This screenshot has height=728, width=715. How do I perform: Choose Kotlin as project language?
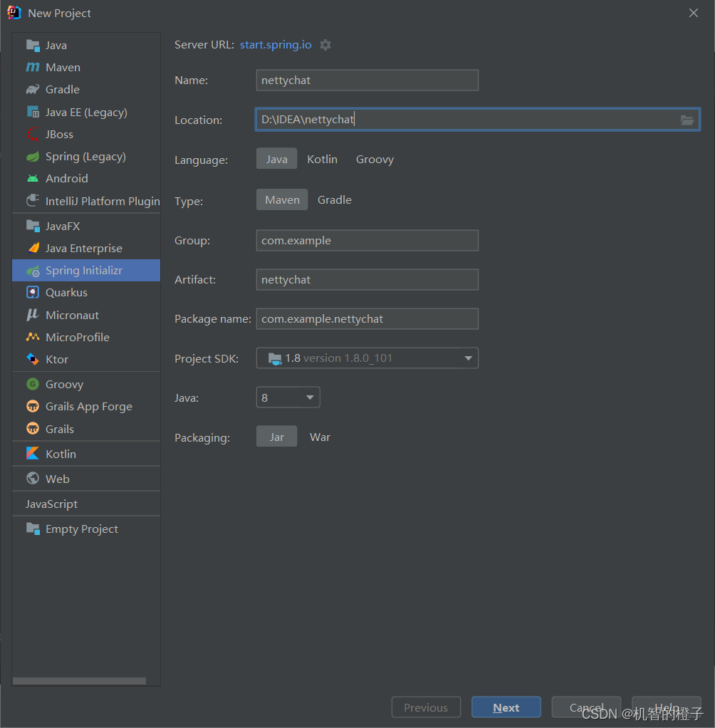[x=322, y=159]
